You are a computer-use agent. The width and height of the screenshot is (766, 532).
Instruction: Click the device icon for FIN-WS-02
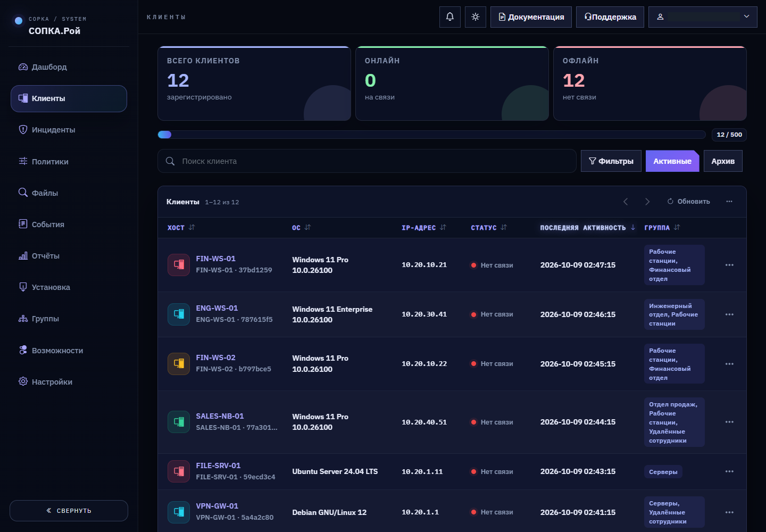point(179,363)
